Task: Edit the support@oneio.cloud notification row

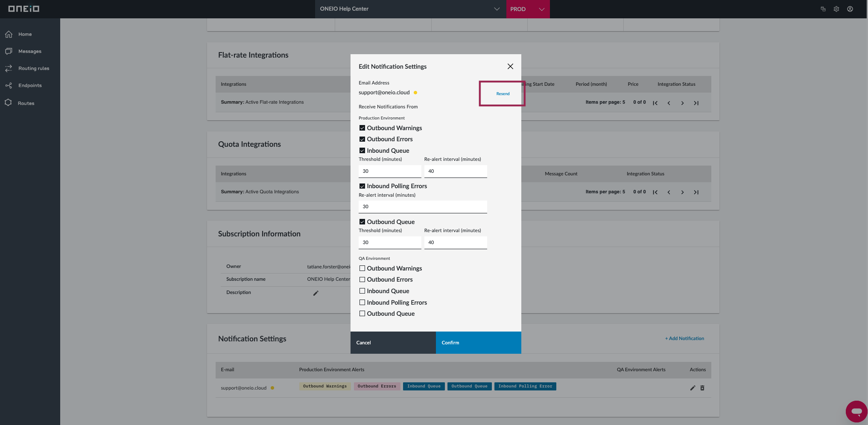Action: tap(693, 388)
